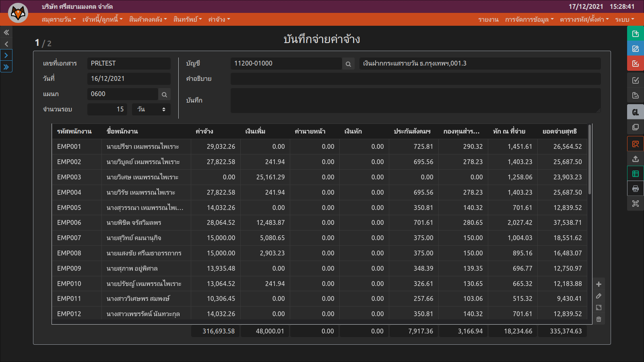This screenshot has height=362, width=644.
Task: Click the รายงาน menu item
Action: tap(488, 19)
